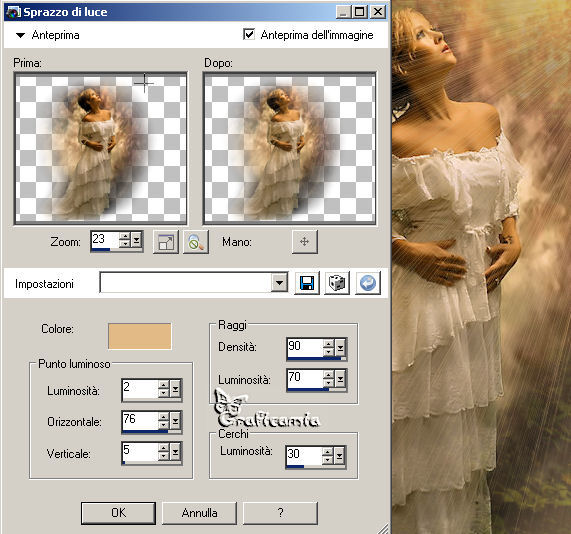Viewport: 571px width, 534px height.
Task: Increase the Cerchi Luminosità spinner value
Action: [328, 451]
